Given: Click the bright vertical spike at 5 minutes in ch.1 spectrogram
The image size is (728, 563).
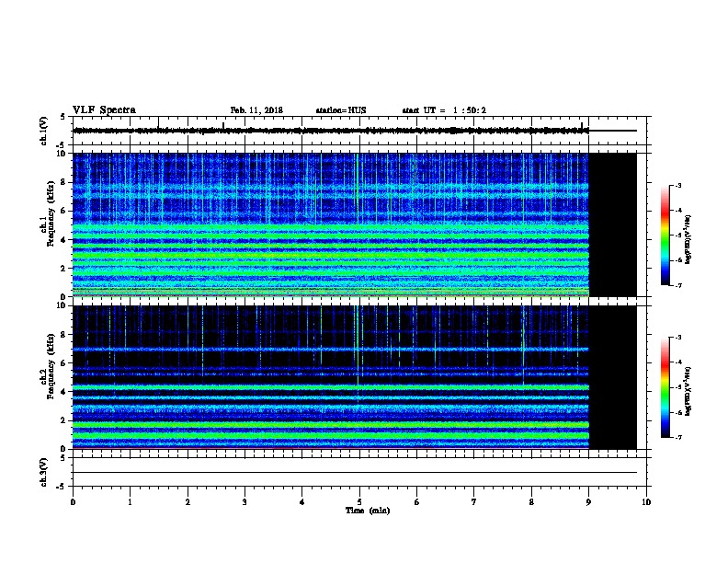Looking at the screenshot, I should point(357,189).
